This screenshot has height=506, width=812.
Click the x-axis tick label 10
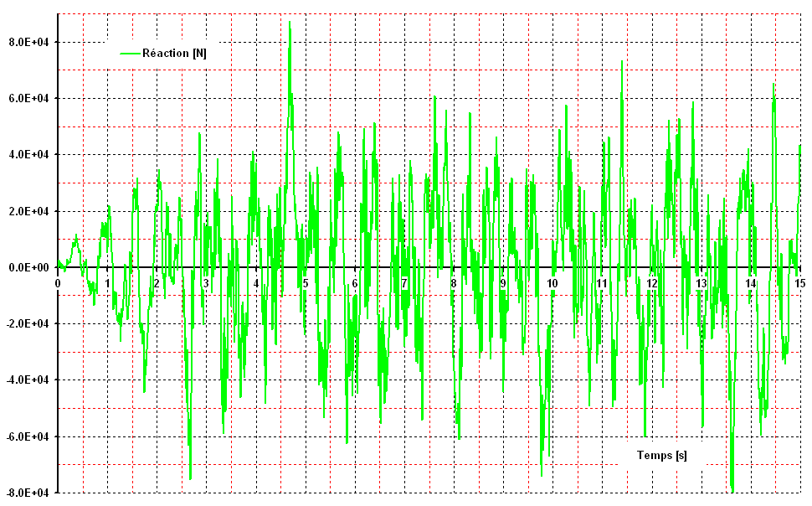point(552,284)
